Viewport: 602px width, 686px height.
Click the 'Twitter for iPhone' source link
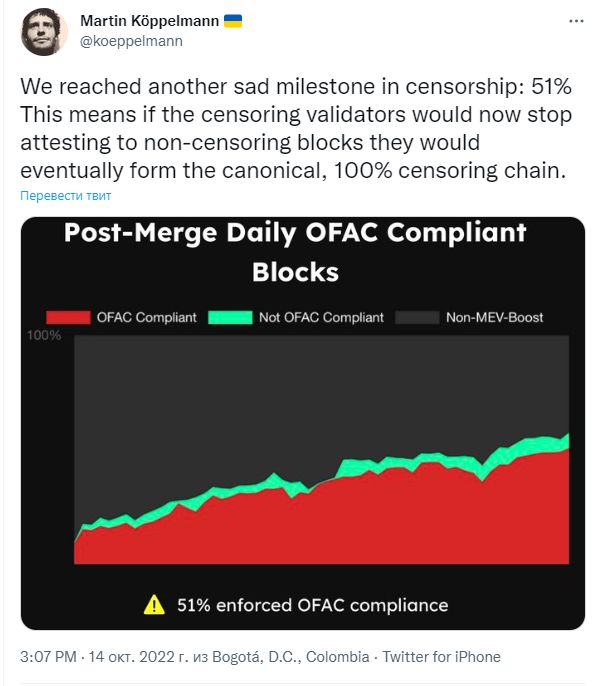[x=441, y=657]
